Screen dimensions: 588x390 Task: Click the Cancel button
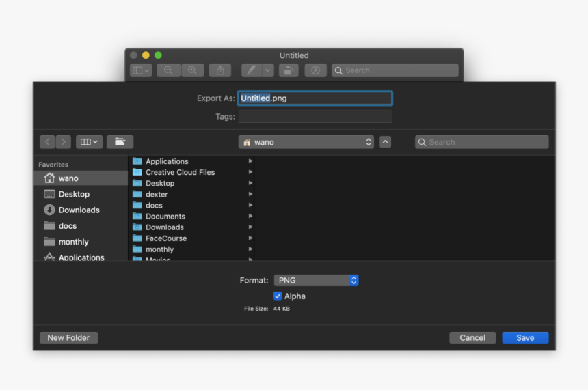pyautogui.click(x=472, y=337)
